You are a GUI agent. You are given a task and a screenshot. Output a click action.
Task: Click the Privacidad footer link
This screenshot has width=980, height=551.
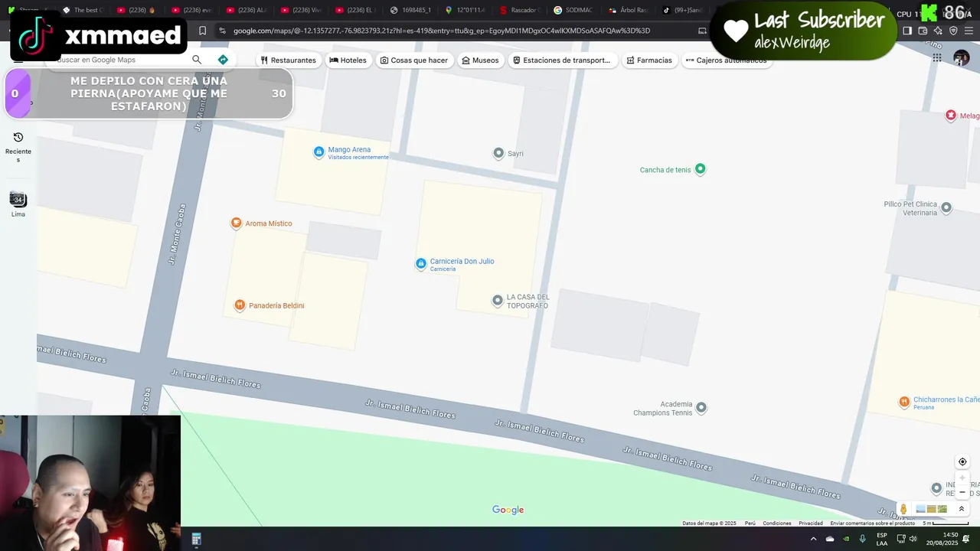(811, 523)
